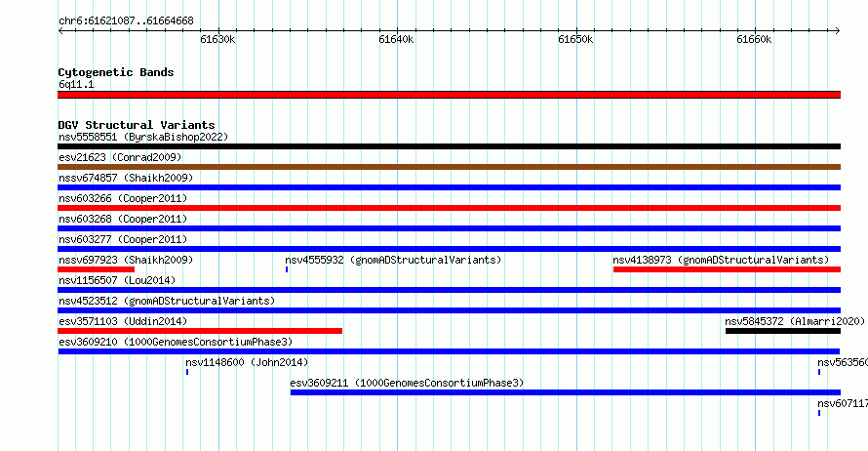Click the truncated nsv607117 variant label
868x451 pixels.
point(843,403)
